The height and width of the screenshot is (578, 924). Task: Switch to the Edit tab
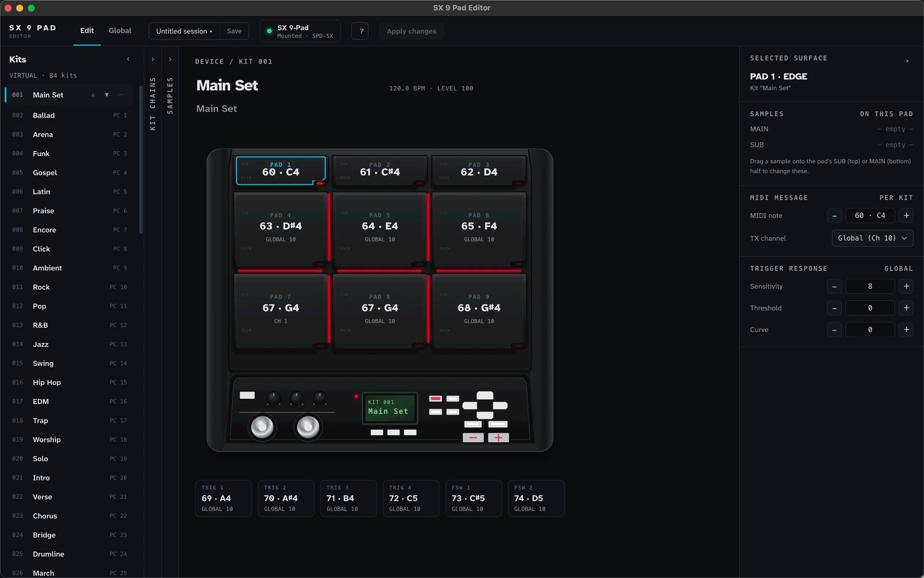pos(87,31)
